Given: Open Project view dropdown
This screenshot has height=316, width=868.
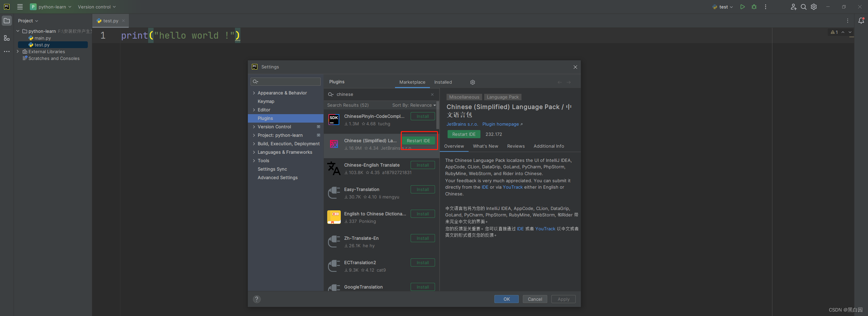Looking at the screenshot, I should [x=28, y=21].
